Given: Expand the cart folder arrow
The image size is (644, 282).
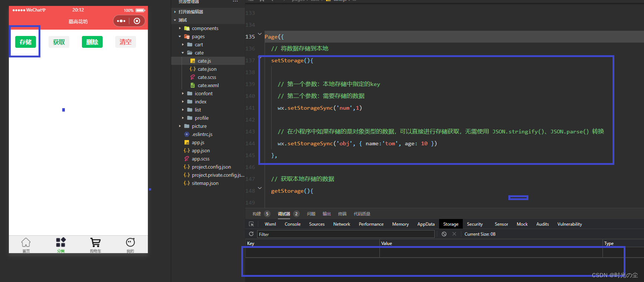Looking at the screenshot, I should (x=183, y=44).
